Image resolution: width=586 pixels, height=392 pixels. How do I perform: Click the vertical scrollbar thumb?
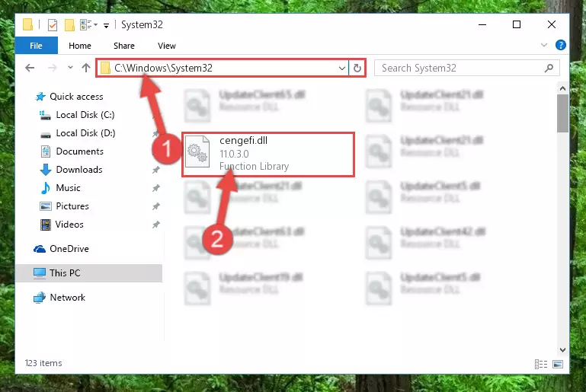click(x=562, y=113)
